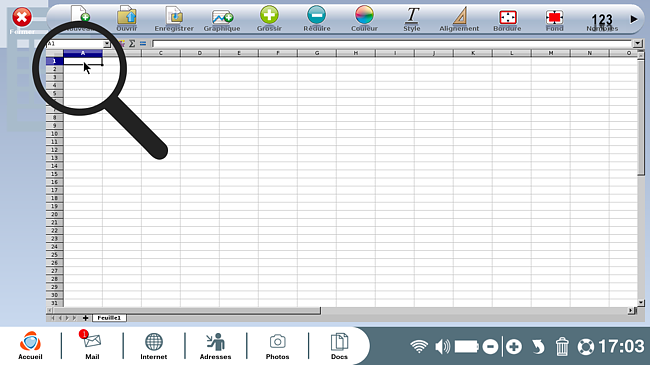
Task: Expand the formula bar dropdown arrow
Action: 638,44
